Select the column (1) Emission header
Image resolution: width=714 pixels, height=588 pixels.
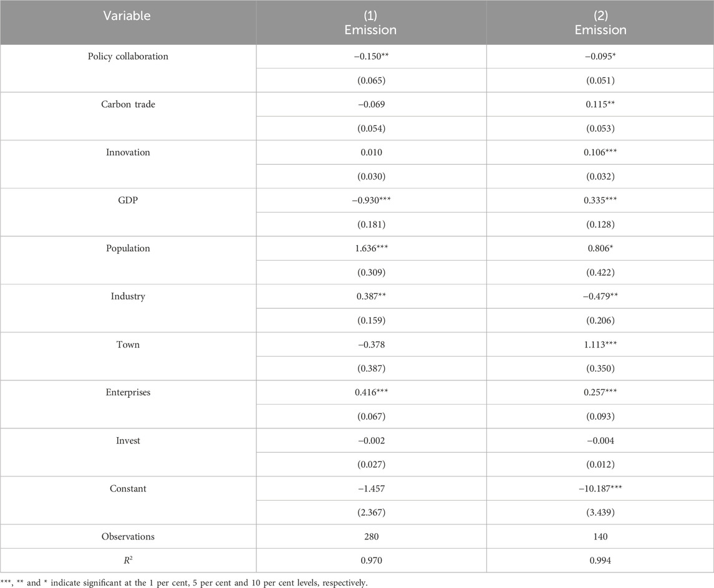point(371,23)
